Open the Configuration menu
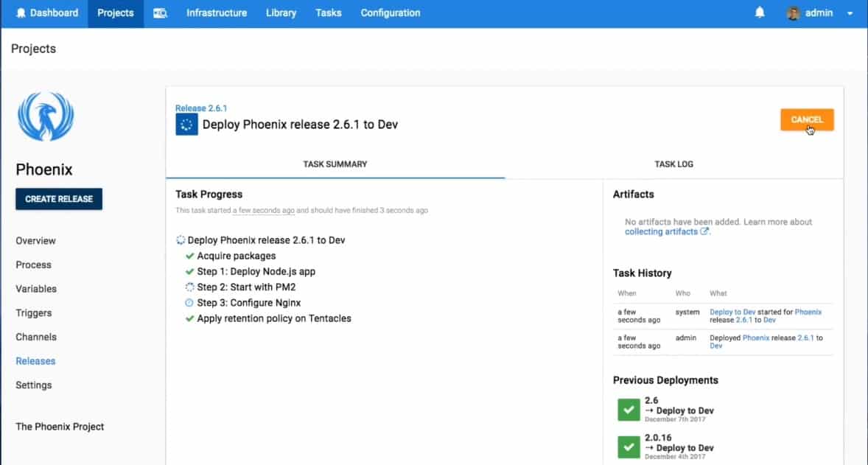The height and width of the screenshot is (465, 868). click(x=391, y=13)
